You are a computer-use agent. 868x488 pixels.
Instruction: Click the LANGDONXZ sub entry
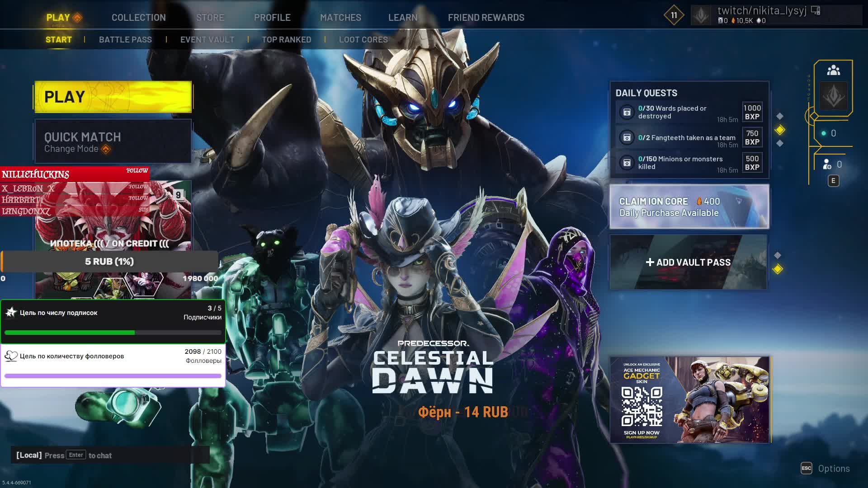[75, 211]
